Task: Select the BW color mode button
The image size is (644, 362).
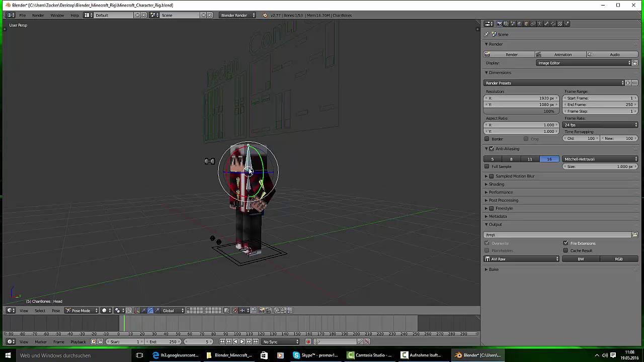Action: pyautogui.click(x=581, y=259)
